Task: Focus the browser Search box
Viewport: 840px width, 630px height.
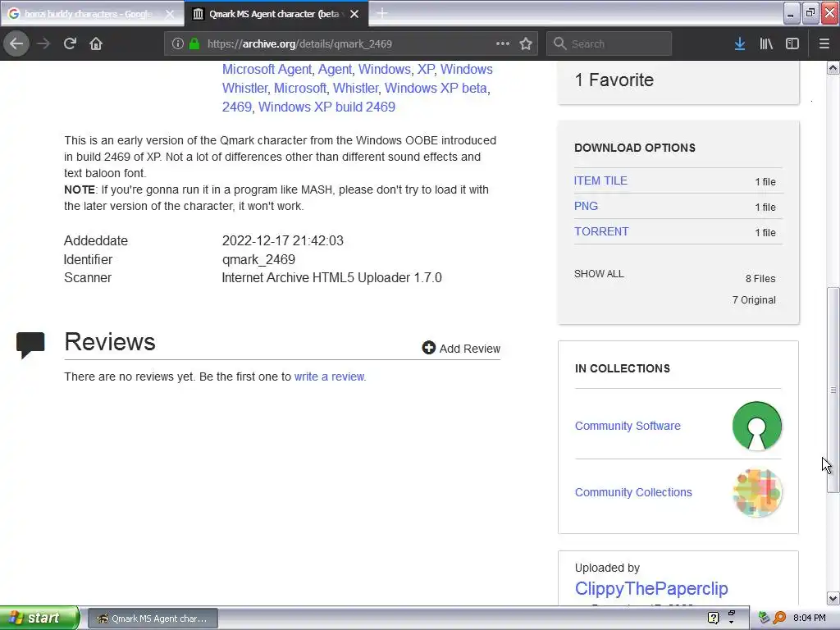Action: pyautogui.click(x=609, y=44)
